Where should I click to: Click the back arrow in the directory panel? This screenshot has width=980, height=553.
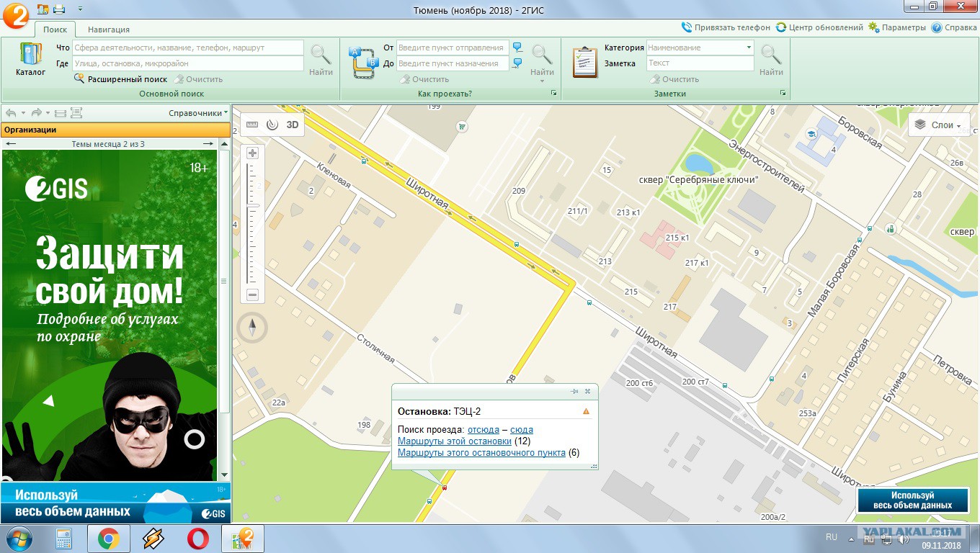[x=11, y=113]
